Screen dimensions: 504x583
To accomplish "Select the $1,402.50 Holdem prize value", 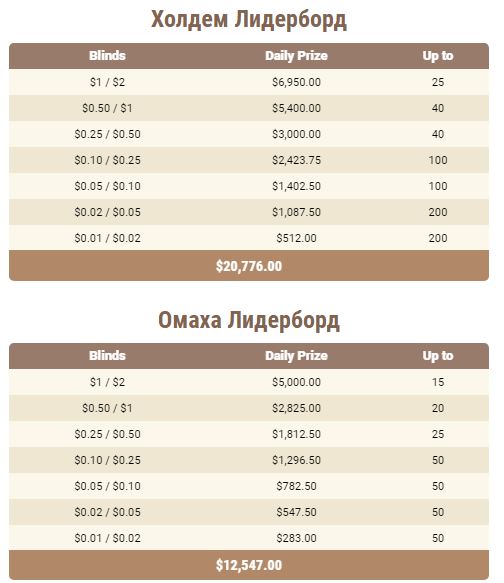I will 296,186.
